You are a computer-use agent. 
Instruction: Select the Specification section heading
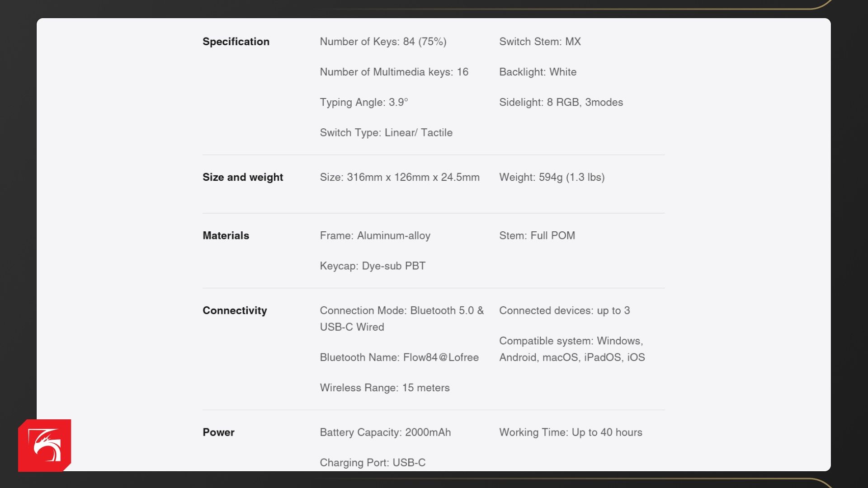[236, 42]
